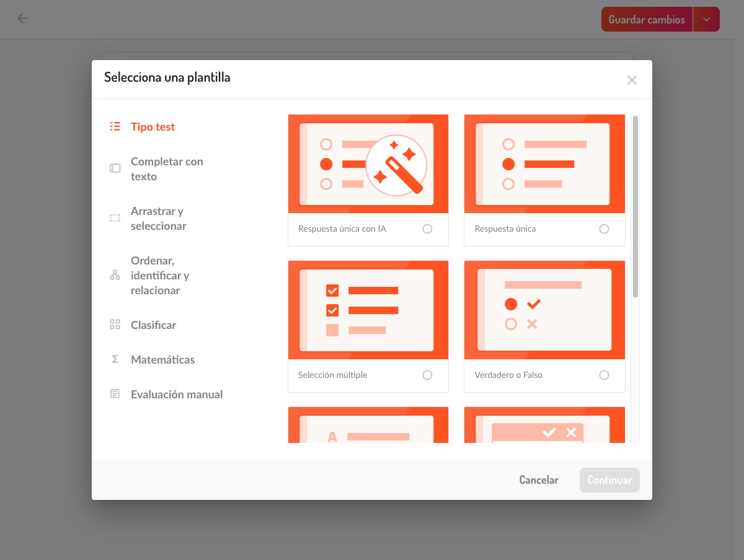Choose the Selección múltiple radio button
744x560 pixels.
click(427, 375)
